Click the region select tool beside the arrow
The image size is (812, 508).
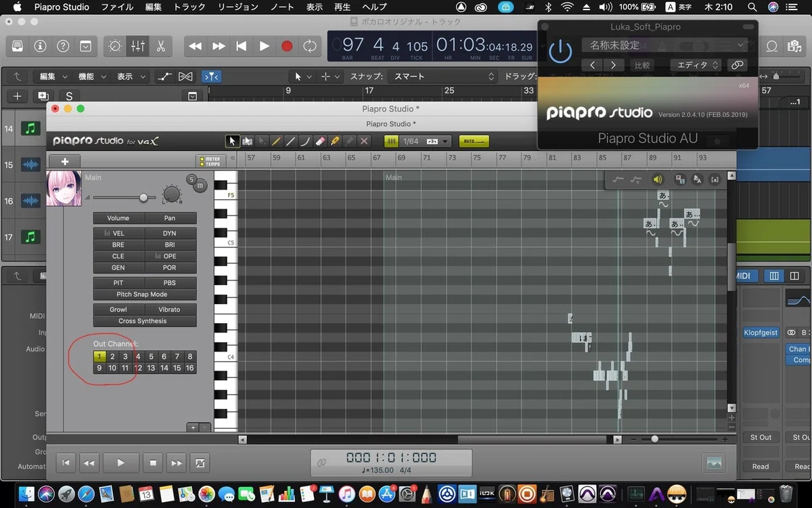(x=247, y=141)
